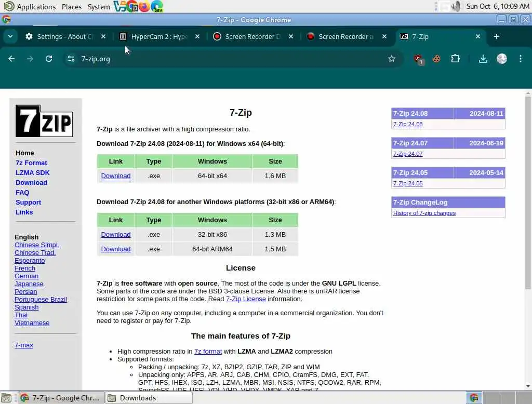
Task: Click the volume speaker icon in the panel
Action: pyautogui.click(x=457, y=6)
